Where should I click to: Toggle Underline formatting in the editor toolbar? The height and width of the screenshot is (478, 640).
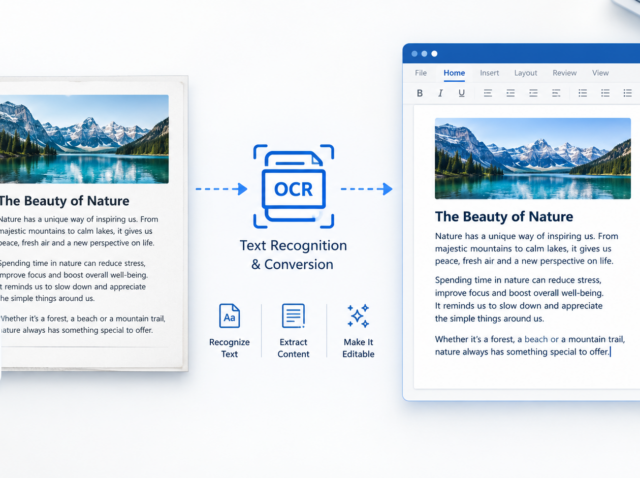point(462,93)
